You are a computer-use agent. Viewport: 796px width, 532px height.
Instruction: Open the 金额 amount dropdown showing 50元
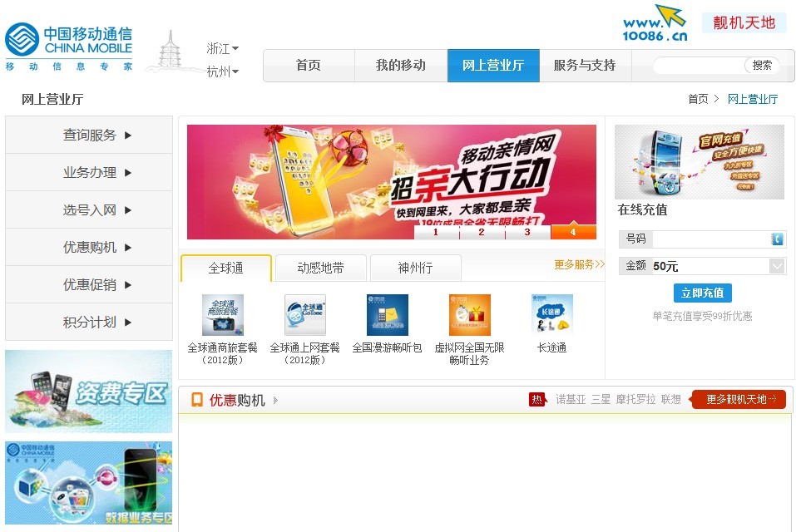coord(777,266)
